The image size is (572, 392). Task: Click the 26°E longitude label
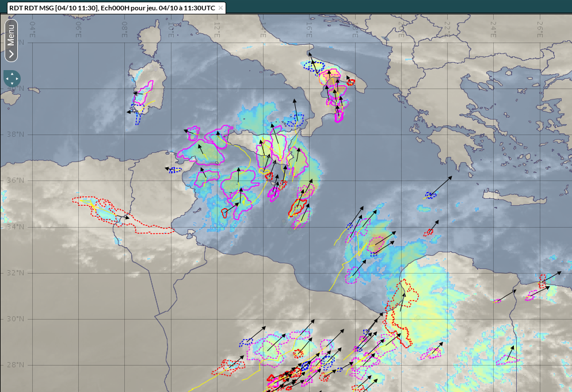coord(540,28)
